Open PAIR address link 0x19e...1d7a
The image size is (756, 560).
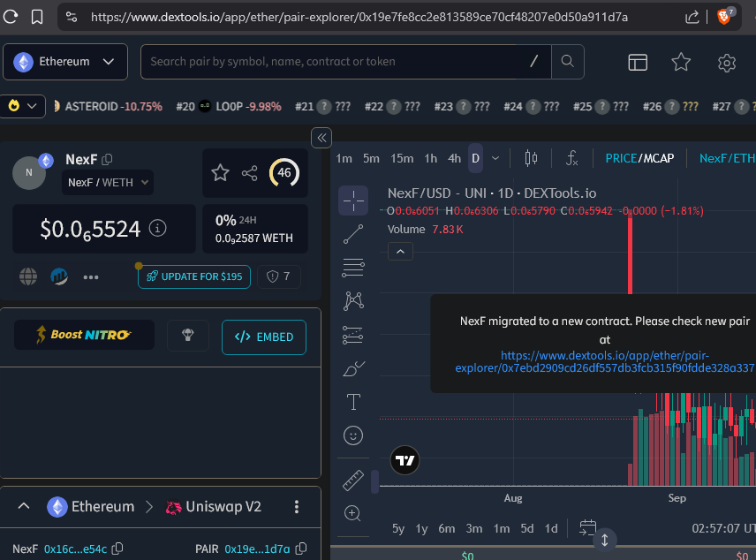pos(257,549)
